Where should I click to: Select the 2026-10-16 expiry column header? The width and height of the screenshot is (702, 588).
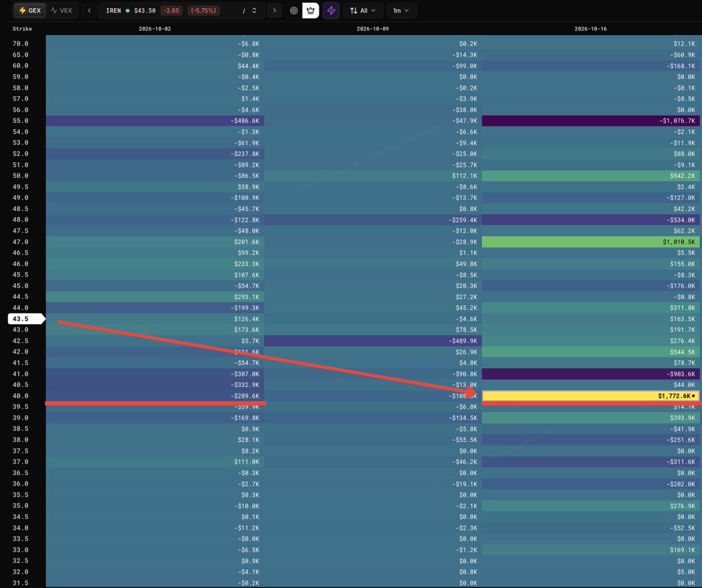point(591,29)
